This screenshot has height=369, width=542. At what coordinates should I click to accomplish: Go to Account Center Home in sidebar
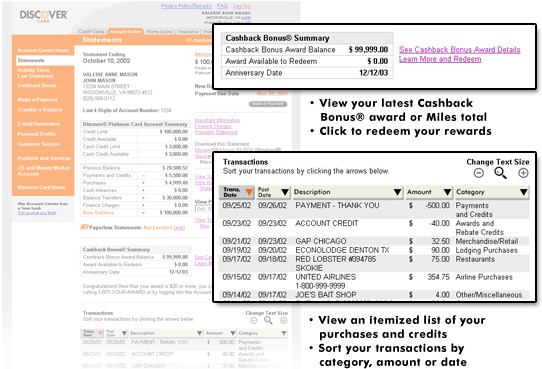43,50
